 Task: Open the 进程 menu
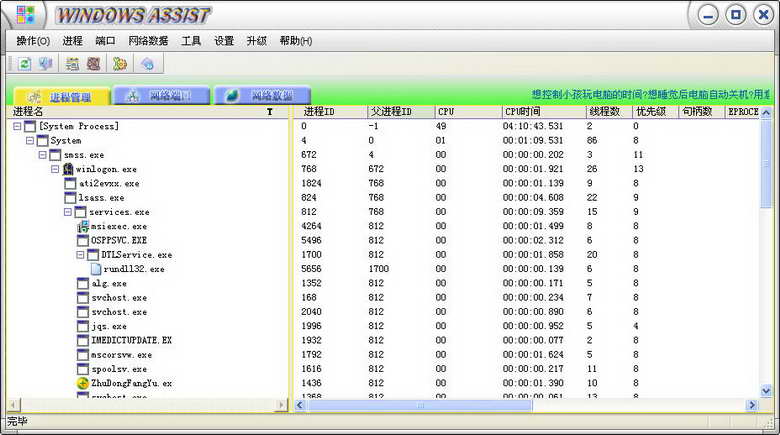pyautogui.click(x=73, y=41)
